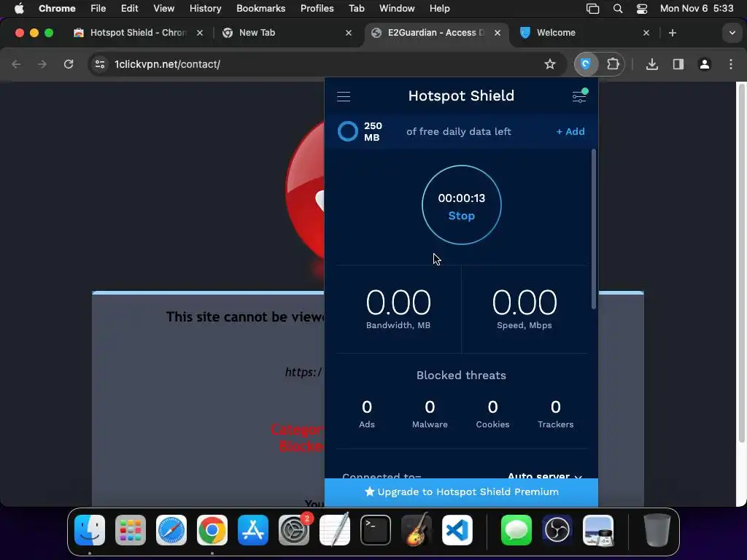Stop the VPN connection
Screen dimensions: 747x560
click(461, 216)
